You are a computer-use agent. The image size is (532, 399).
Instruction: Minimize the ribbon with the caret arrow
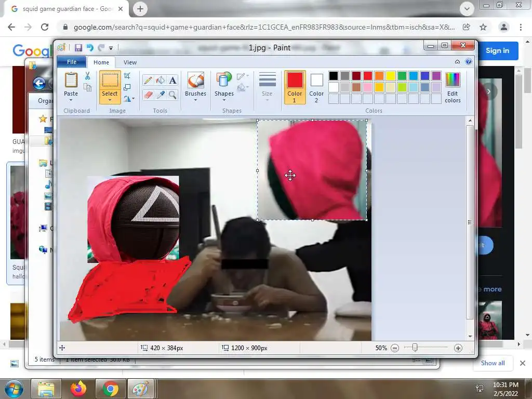click(457, 62)
